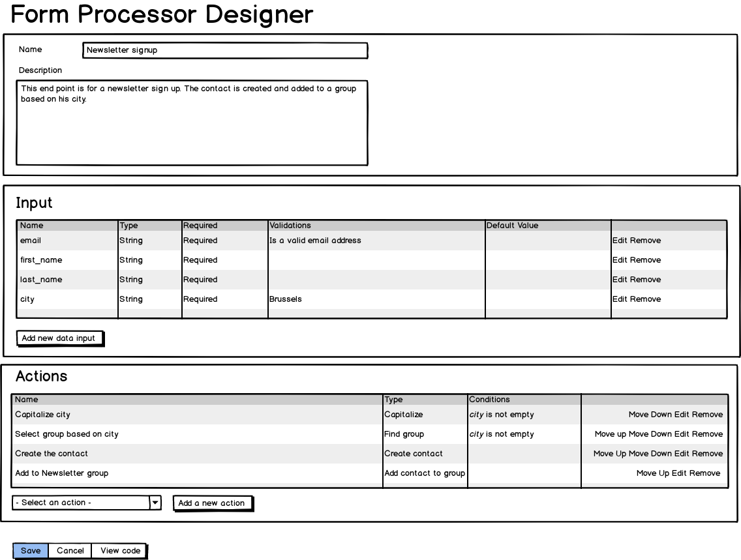
Task: Open View code
Action: [x=120, y=551]
